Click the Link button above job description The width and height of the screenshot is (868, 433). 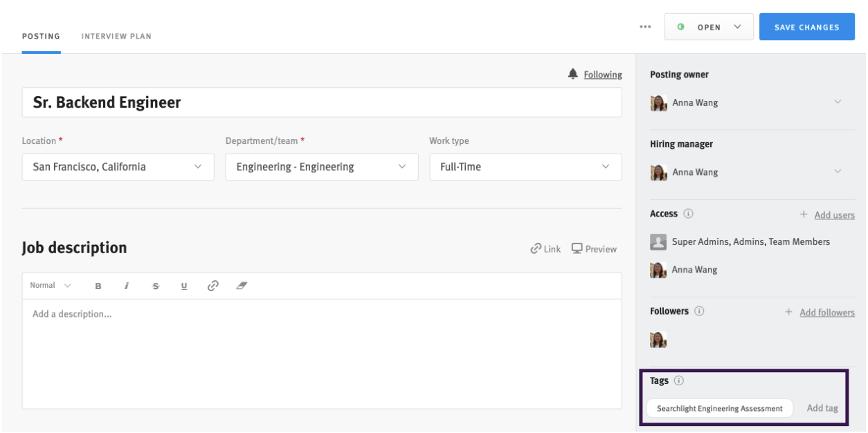point(545,248)
